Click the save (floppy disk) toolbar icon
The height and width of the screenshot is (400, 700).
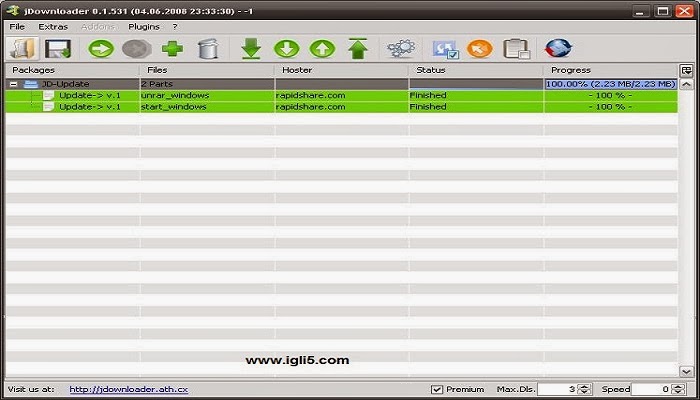click(x=57, y=47)
